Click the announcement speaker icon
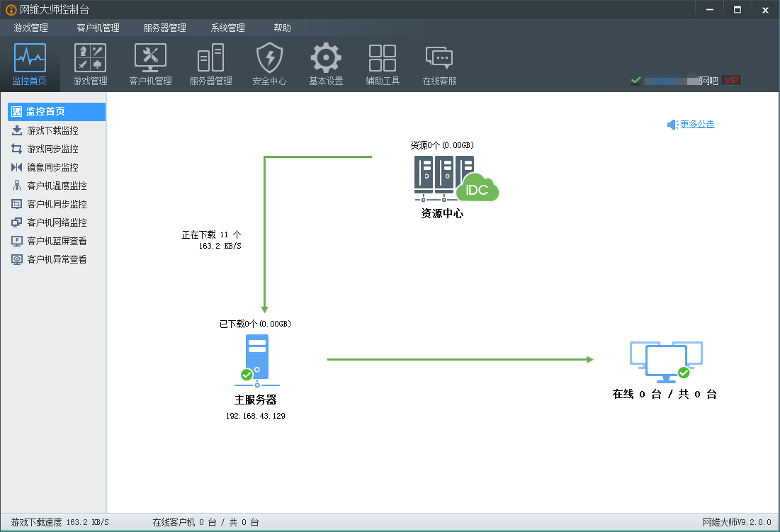 (x=672, y=124)
